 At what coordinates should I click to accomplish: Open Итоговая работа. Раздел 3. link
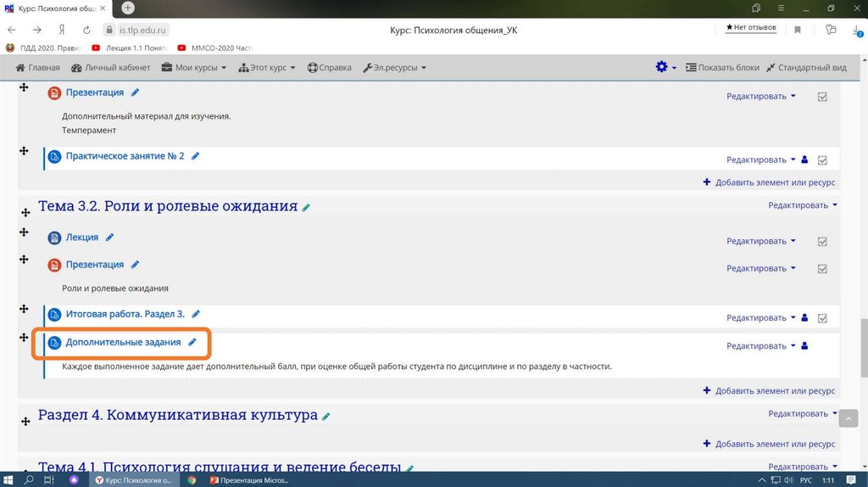tap(125, 314)
